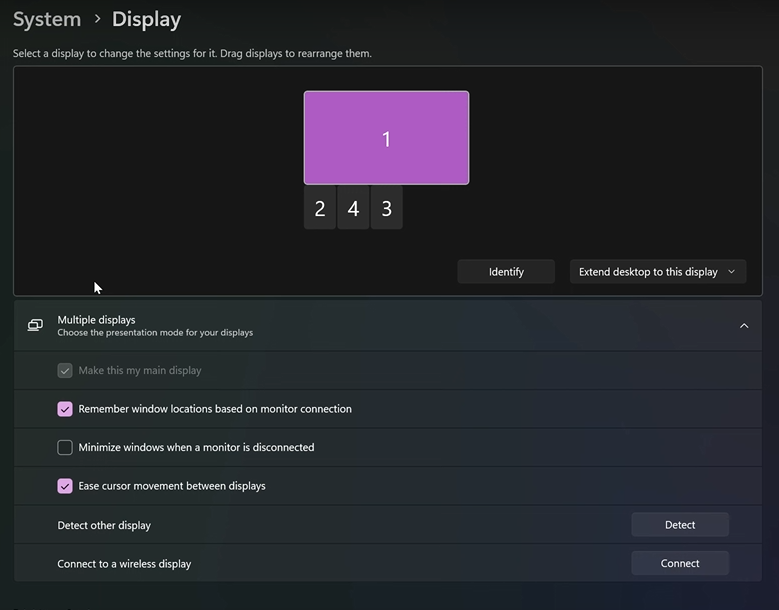Uncheck Ease cursor movement between displays
The width and height of the screenshot is (779, 610).
(x=65, y=486)
